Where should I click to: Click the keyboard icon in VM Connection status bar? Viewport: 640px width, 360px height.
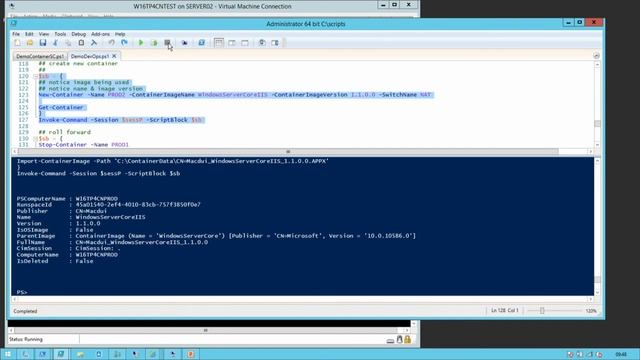tap(390, 340)
